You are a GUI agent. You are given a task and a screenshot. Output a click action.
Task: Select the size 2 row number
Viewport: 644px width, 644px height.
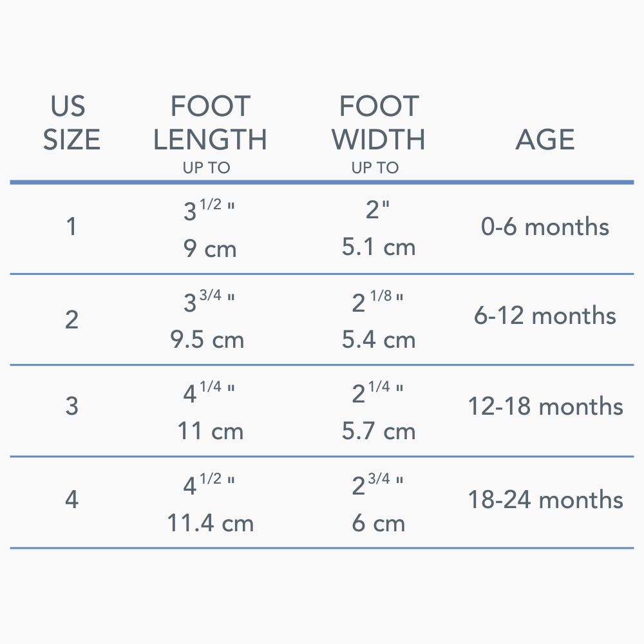coord(71,319)
